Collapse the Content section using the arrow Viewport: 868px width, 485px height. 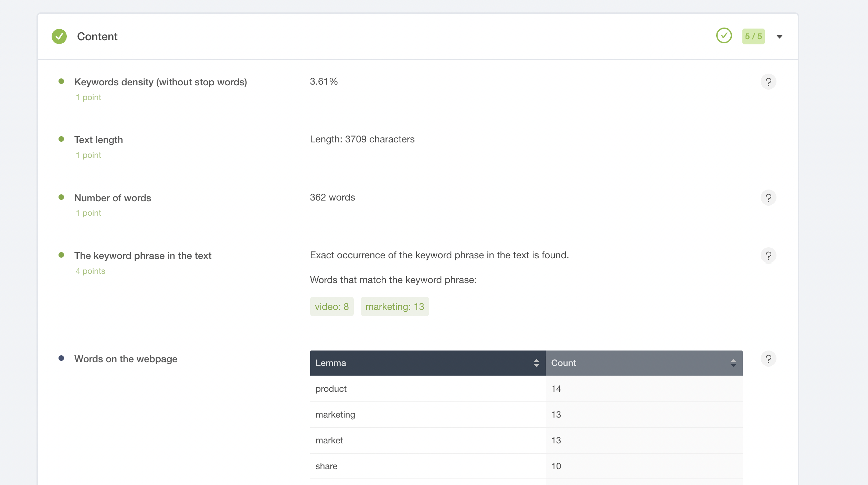pos(780,36)
